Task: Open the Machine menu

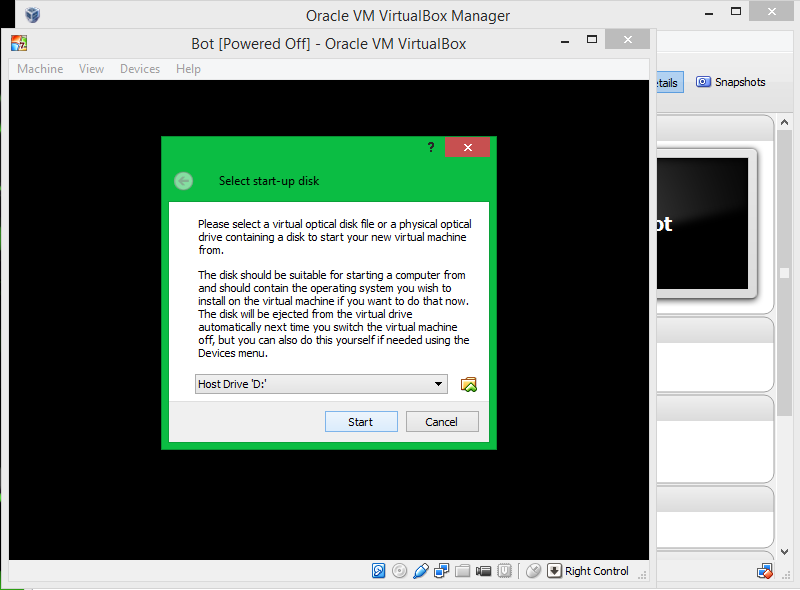Action: (x=40, y=69)
